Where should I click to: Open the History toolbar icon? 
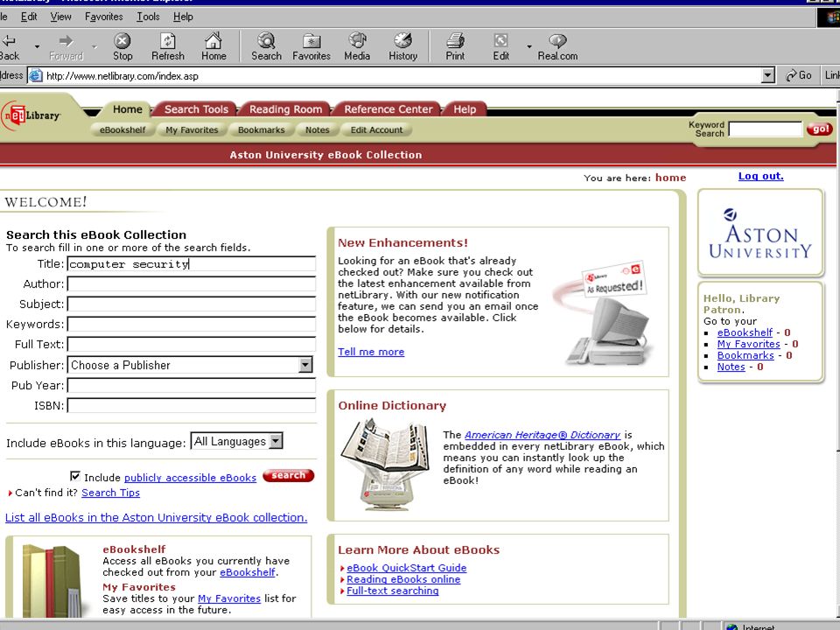coord(402,46)
